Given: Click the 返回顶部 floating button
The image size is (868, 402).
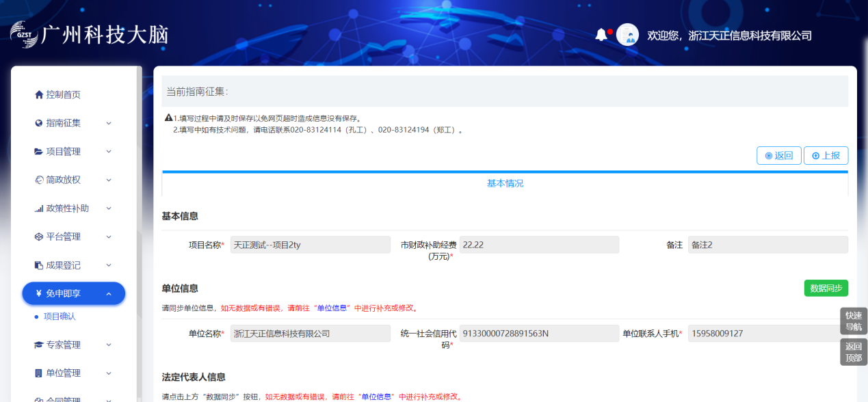Looking at the screenshot, I should [854, 352].
